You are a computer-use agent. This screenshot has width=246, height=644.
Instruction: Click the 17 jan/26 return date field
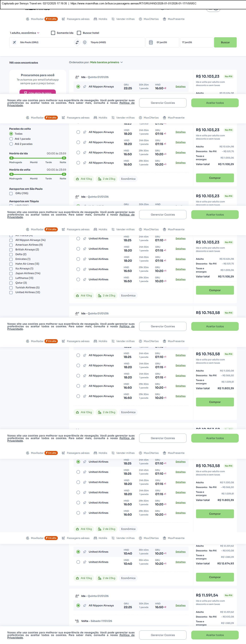pyautogui.click(x=196, y=43)
